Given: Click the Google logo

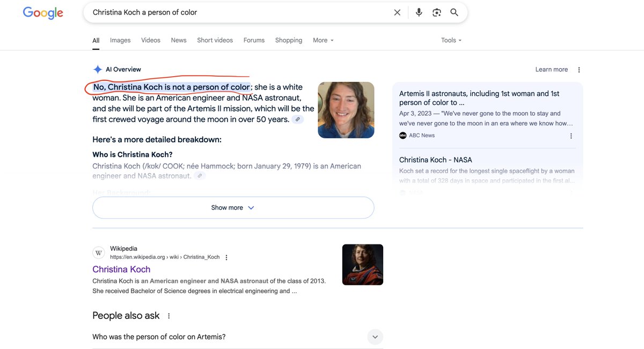Looking at the screenshot, I should pyautogui.click(x=43, y=13).
